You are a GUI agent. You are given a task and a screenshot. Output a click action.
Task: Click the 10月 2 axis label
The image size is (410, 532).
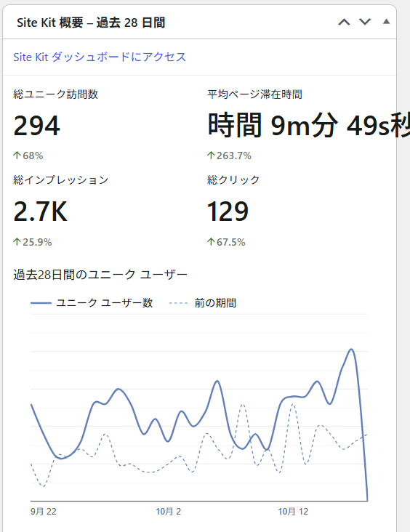point(169,512)
